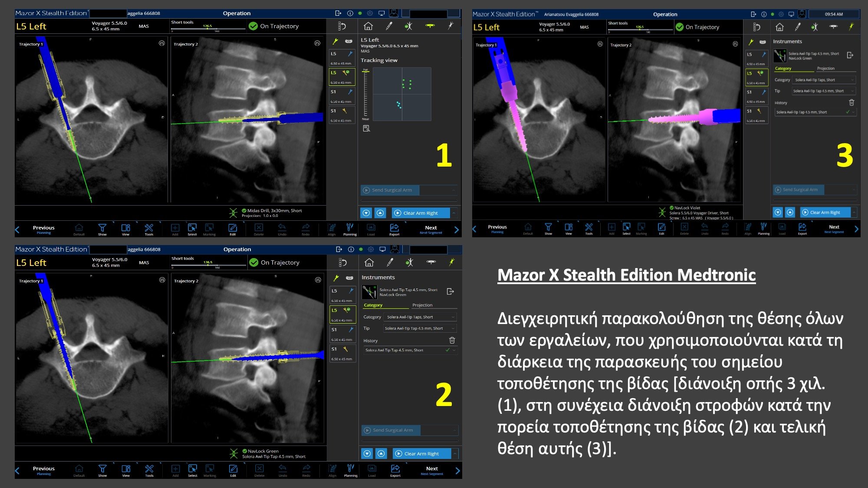Open the user avatar icon in screenshot 3
Viewport: 868px width, 488px height.
(802, 14)
